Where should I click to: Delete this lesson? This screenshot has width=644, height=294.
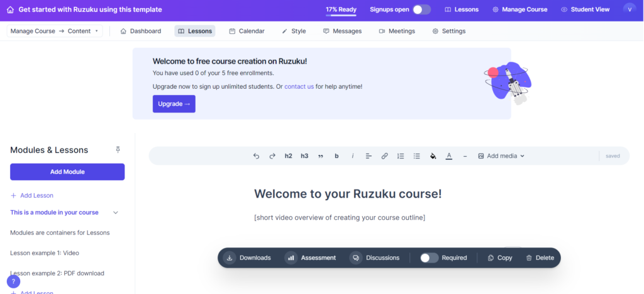tap(540, 258)
